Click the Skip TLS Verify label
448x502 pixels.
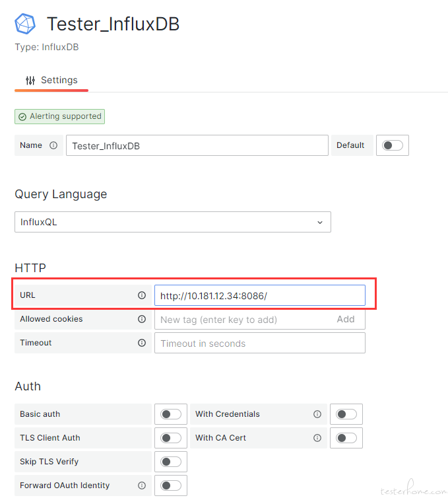(x=49, y=461)
